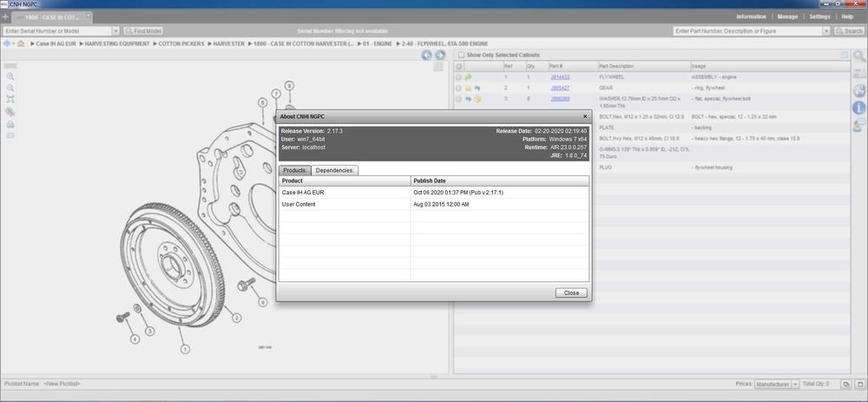The image size is (868, 402).
Task: Click the breadcrumb back arrow icon
Action: coord(6,43)
